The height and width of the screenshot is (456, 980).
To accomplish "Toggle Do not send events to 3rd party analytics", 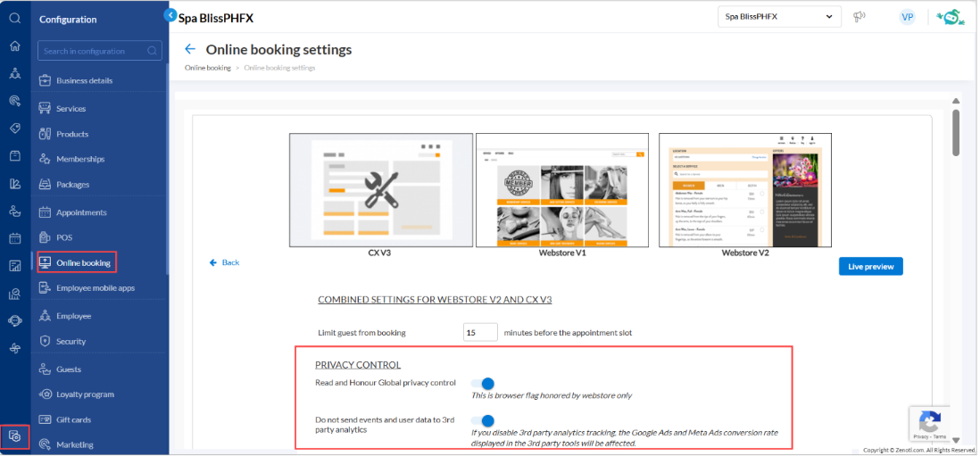I will click(483, 420).
